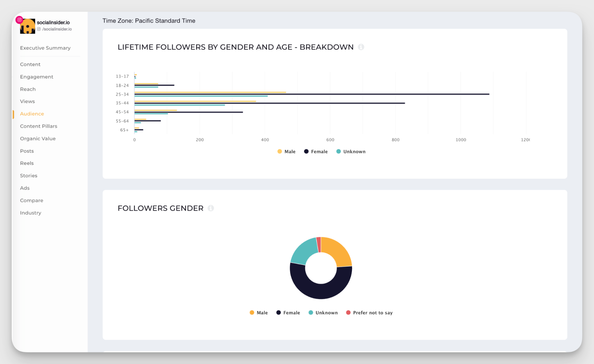Go to the Industry section
This screenshot has width=594, height=364.
coord(31,213)
